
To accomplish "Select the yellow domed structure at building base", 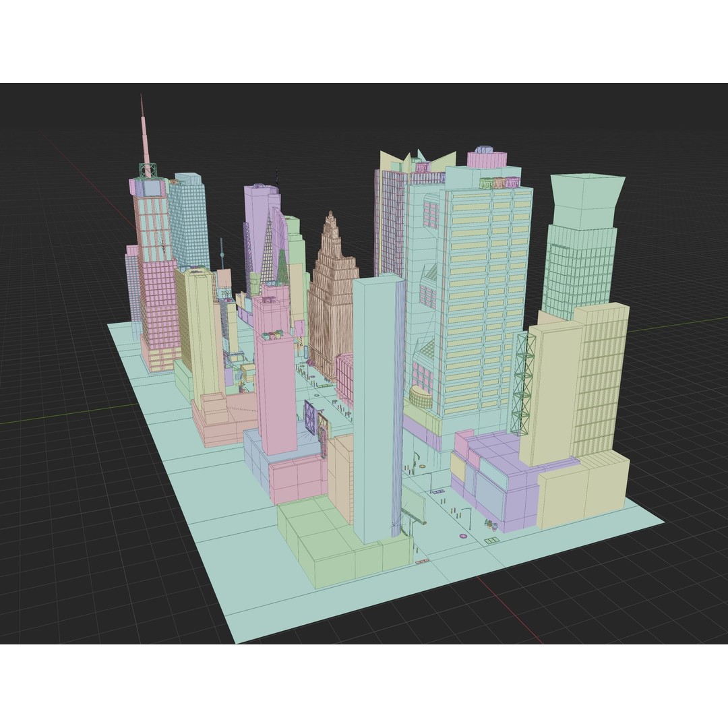I will tap(421, 397).
